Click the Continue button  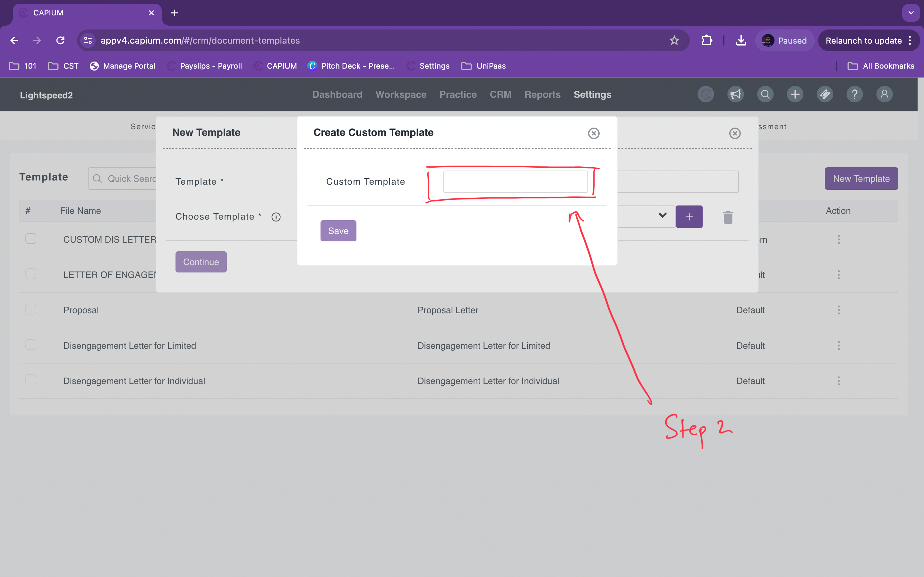click(201, 262)
